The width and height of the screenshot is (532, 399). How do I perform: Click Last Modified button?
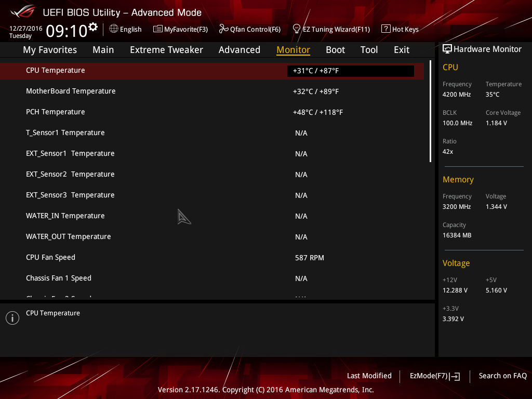pos(369,376)
